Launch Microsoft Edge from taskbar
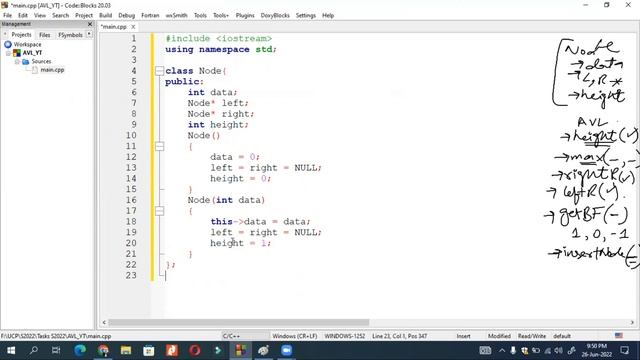Screen dimensions: 640x360 coord(80,350)
